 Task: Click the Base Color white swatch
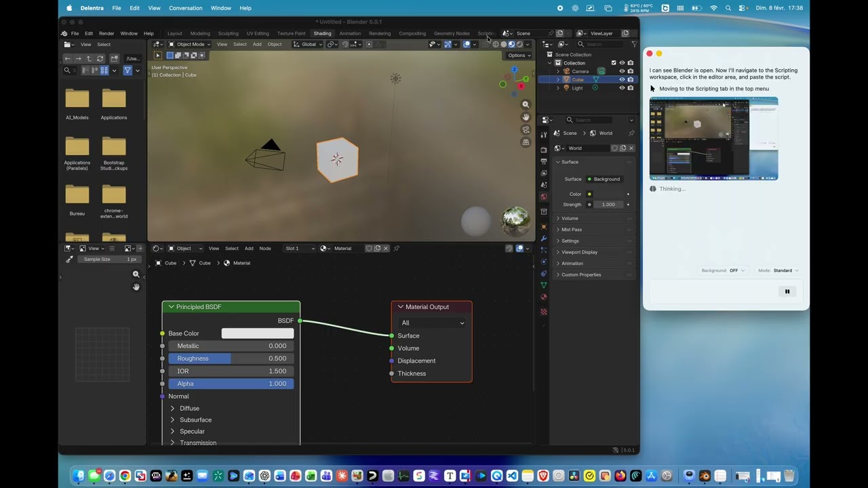258,333
